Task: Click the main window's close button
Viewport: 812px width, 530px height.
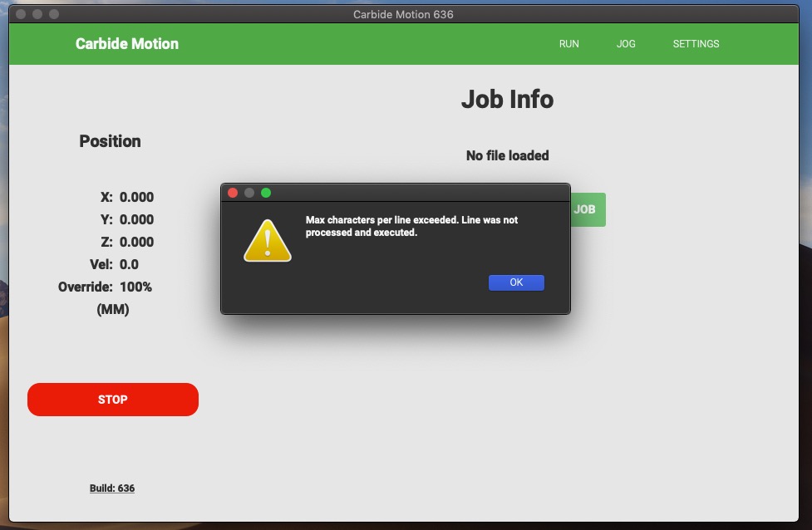Action: click(21, 14)
